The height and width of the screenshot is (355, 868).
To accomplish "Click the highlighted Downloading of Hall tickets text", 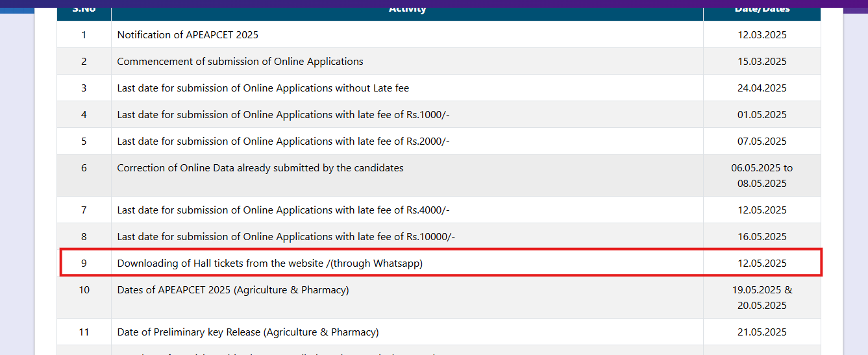I will point(269,263).
